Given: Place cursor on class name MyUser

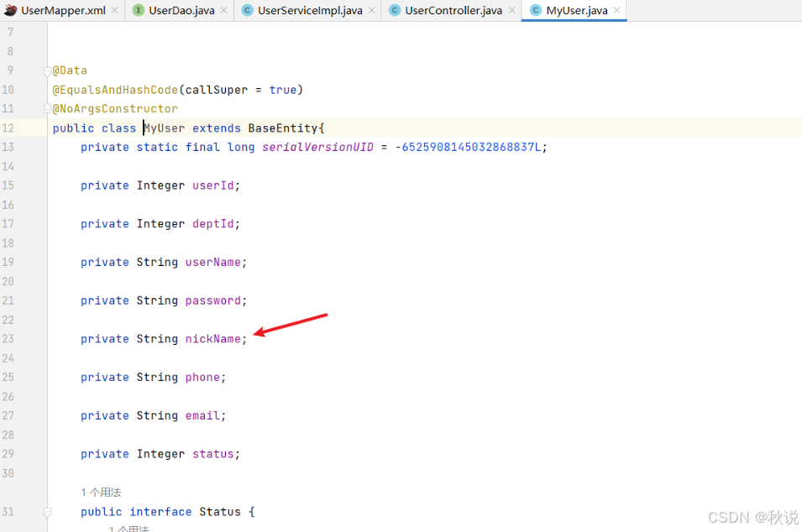Looking at the screenshot, I should tap(164, 128).
